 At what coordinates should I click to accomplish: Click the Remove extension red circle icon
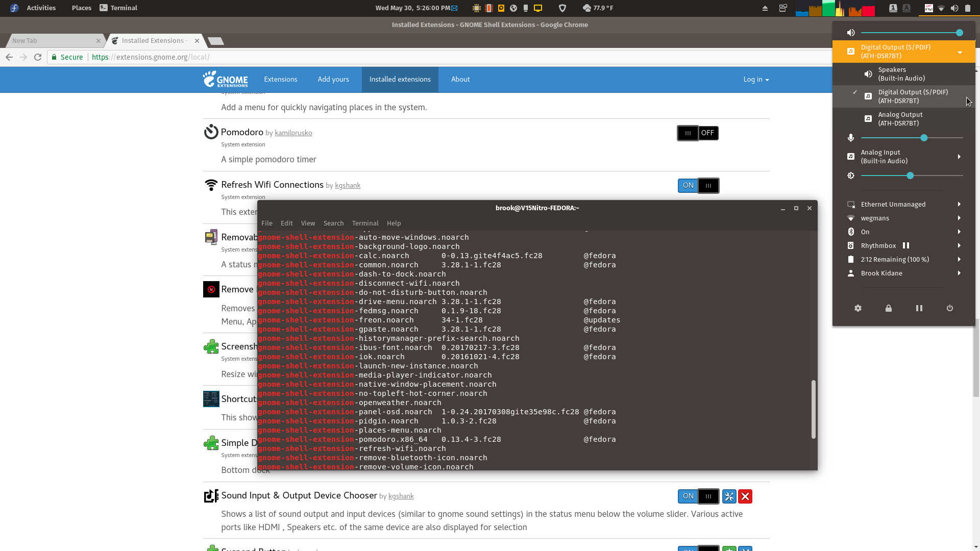tap(211, 289)
